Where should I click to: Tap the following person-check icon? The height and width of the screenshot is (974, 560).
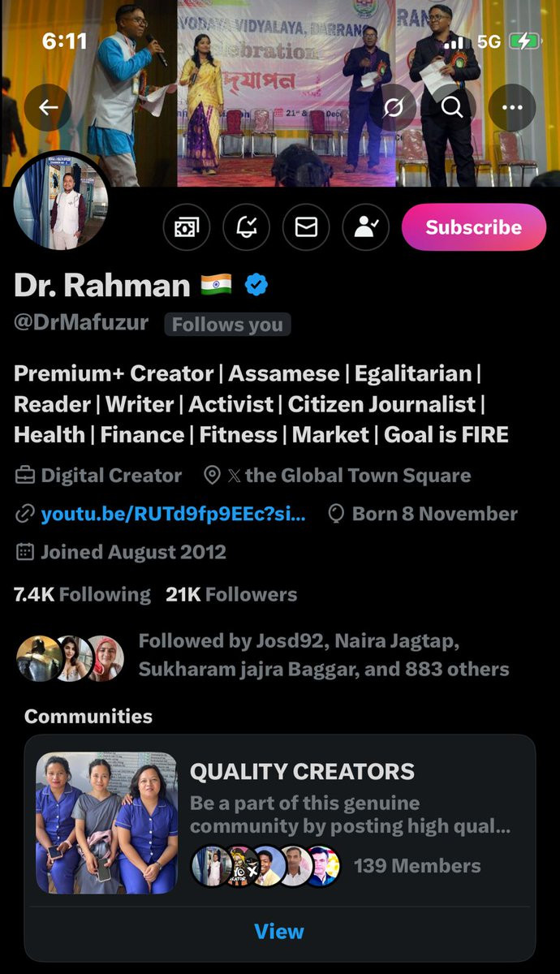tap(366, 227)
